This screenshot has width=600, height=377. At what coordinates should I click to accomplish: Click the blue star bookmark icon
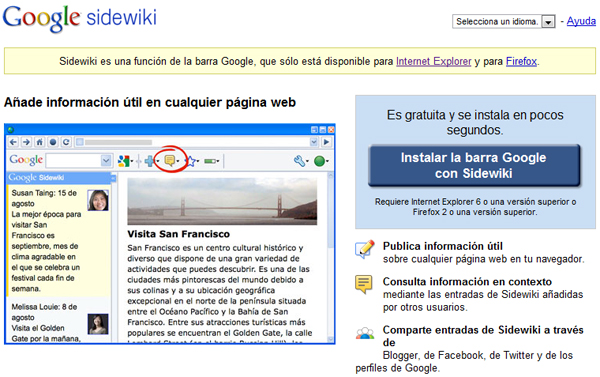click(191, 161)
